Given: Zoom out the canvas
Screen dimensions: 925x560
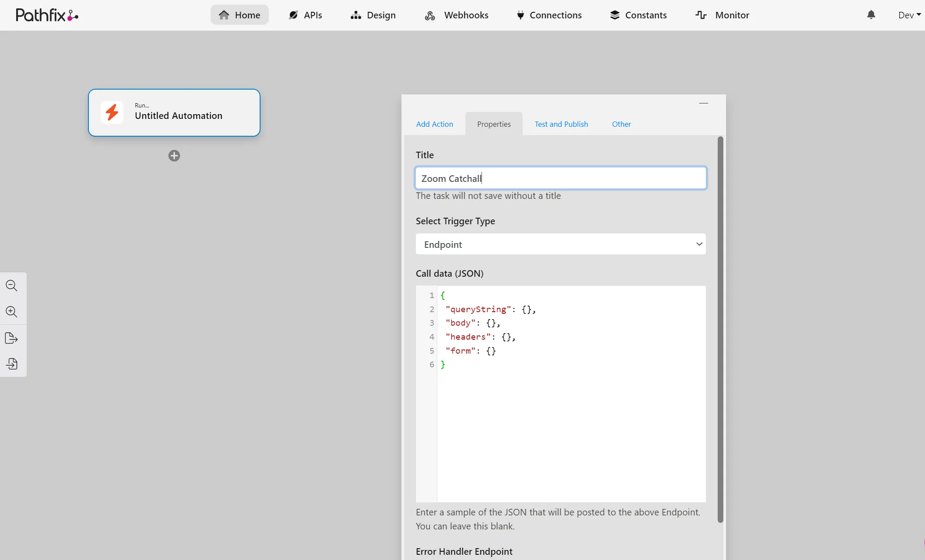Looking at the screenshot, I should pos(12,285).
